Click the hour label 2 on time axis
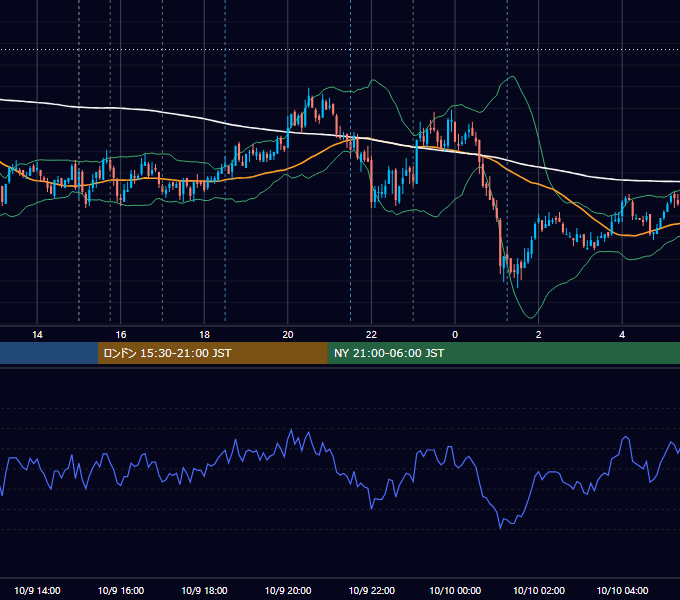The width and height of the screenshot is (680, 600). pyautogui.click(x=539, y=335)
